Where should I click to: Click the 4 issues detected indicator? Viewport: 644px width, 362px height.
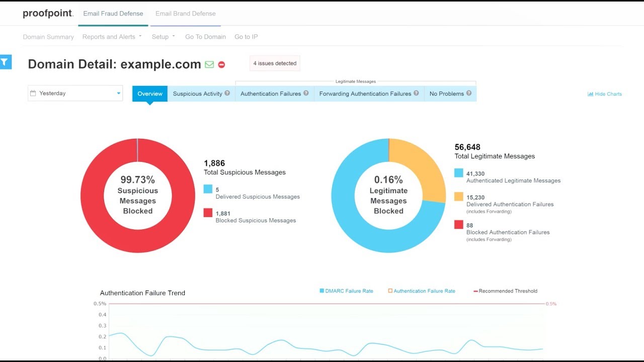click(x=275, y=63)
